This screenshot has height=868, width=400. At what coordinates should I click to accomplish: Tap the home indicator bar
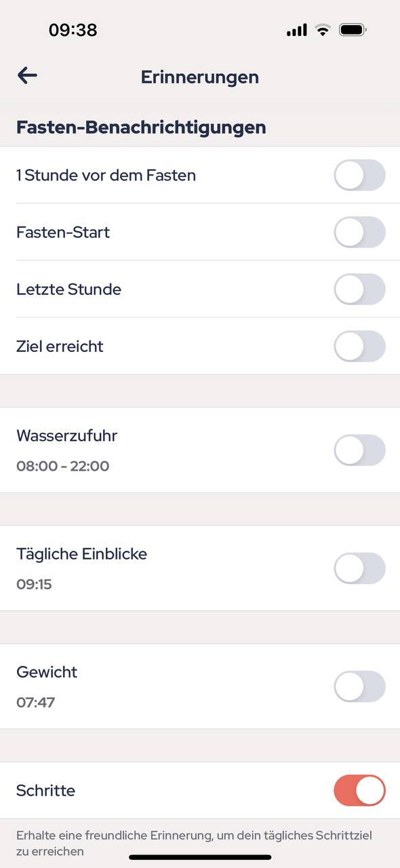pos(200,857)
